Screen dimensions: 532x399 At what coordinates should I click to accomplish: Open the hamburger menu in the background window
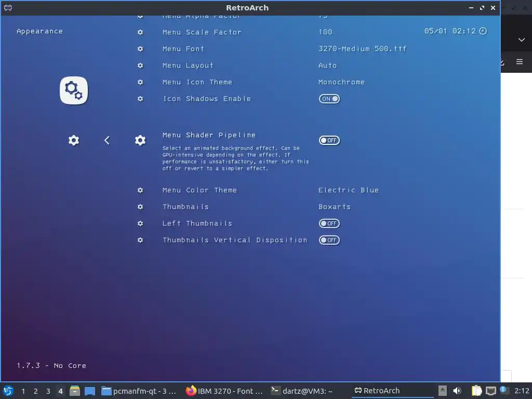click(520, 62)
